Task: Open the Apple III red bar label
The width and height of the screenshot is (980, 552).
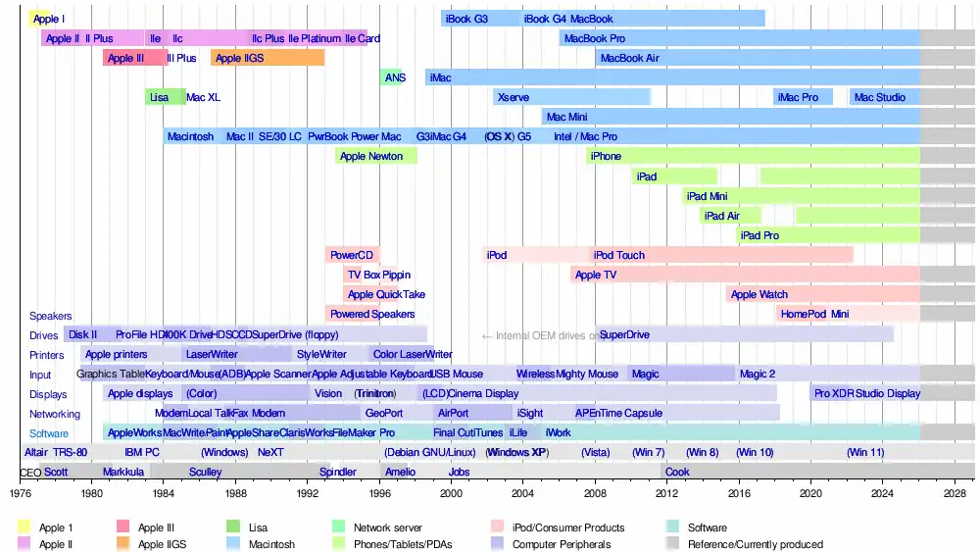Action: (x=125, y=58)
